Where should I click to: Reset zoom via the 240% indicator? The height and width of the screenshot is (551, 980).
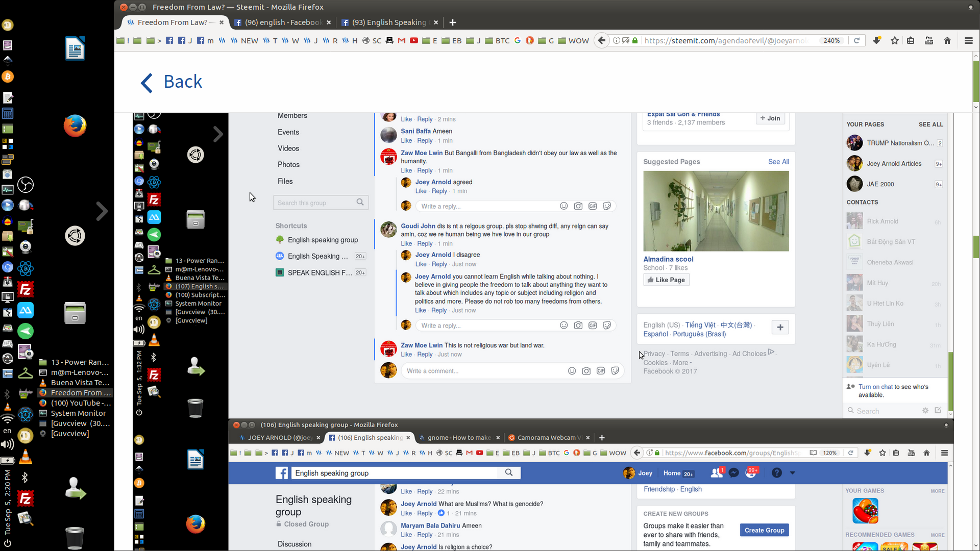tap(831, 40)
